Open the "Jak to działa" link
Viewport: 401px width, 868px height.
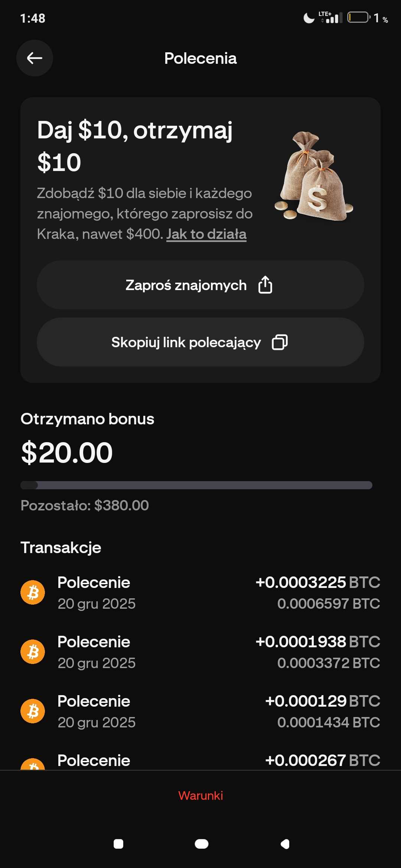point(206,234)
